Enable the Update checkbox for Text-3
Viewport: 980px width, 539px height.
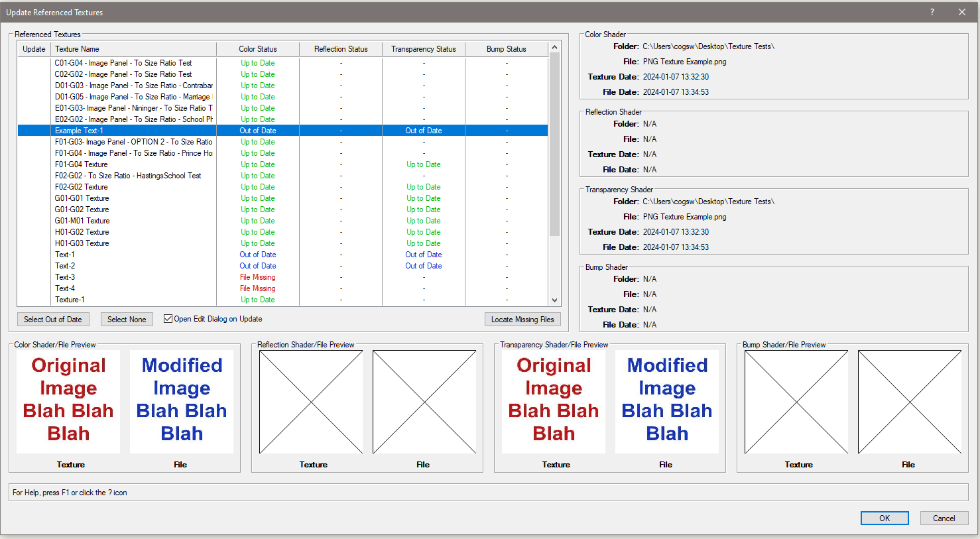(33, 276)
